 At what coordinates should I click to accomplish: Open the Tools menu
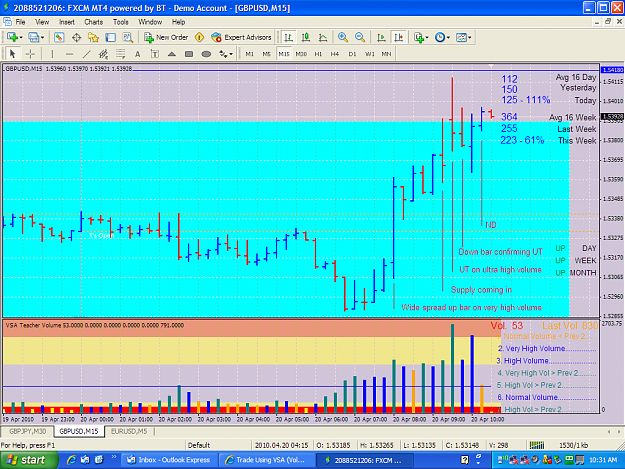120,22
